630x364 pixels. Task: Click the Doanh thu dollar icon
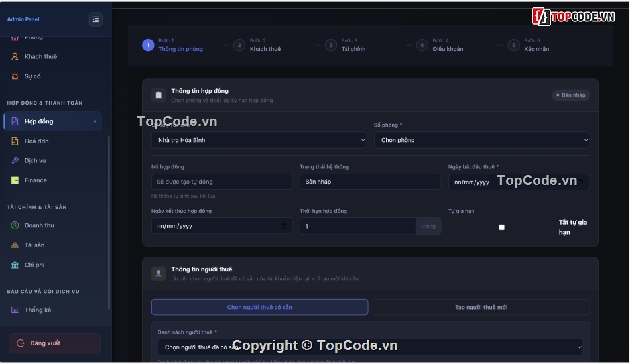15,225
